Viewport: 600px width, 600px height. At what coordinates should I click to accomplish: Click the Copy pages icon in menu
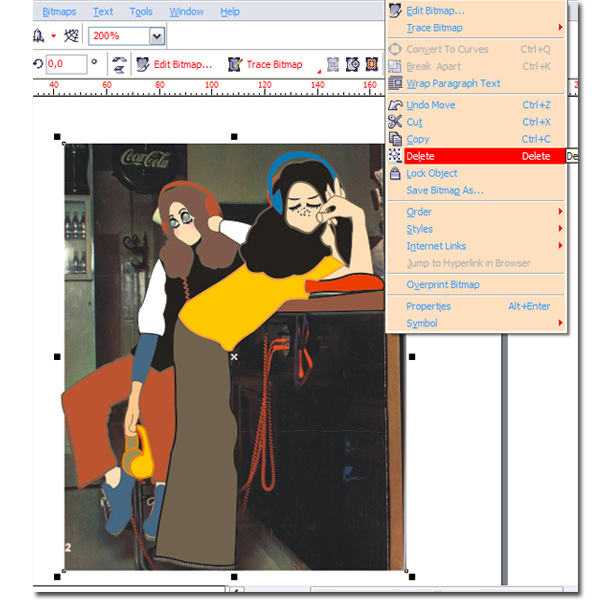395,139
